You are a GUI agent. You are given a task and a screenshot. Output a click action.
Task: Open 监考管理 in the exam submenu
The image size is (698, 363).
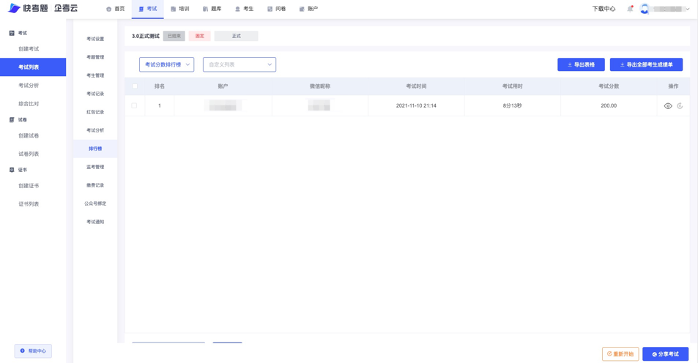[95, 167]
